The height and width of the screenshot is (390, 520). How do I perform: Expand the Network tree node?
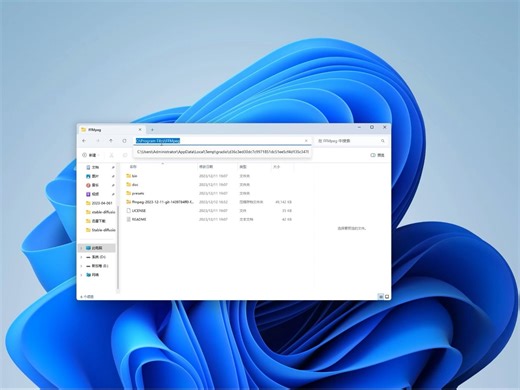(81, 275)
